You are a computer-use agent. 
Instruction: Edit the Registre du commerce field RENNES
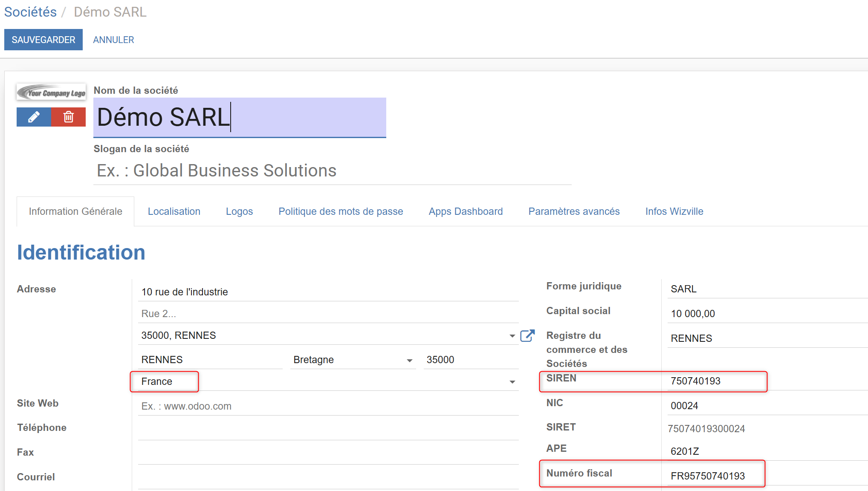pyautogui.click(x=767, y=338)
